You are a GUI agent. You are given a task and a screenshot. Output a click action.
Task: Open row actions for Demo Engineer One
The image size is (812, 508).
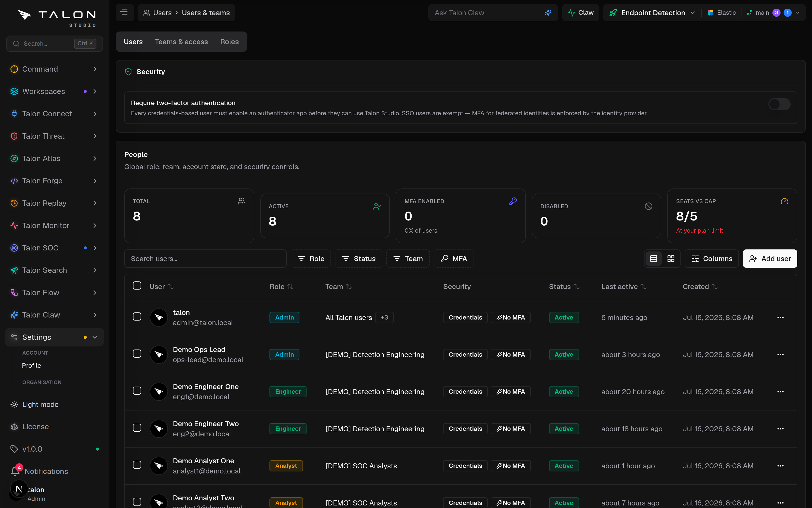[x=780, y=392]
